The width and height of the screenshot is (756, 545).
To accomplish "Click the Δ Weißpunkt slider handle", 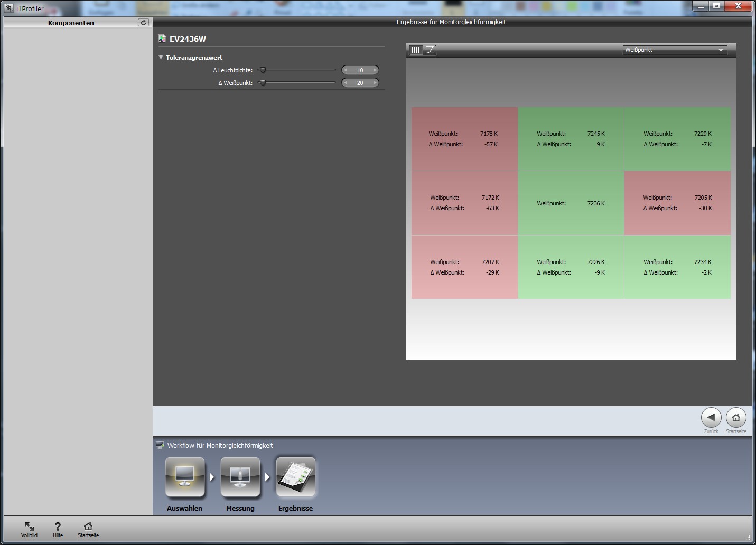I will point(263,83).
